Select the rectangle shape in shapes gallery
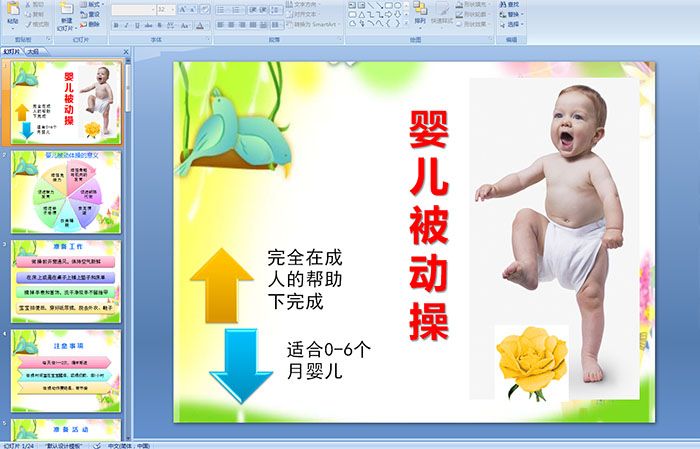Screen dimensions: 700x449 coord(389,5)
